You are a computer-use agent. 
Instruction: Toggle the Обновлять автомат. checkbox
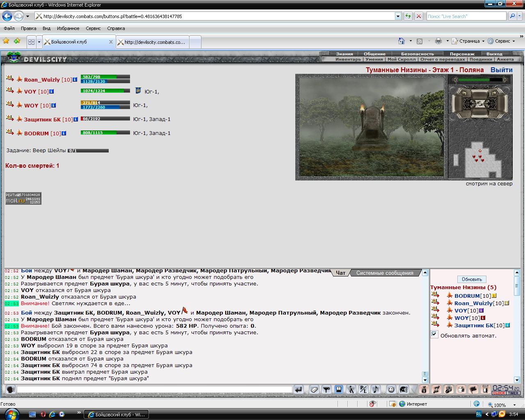(x=434, y=335)
